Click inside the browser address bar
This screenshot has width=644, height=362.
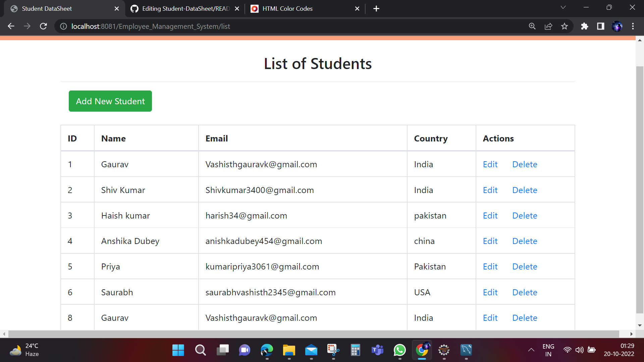(235, 26)
